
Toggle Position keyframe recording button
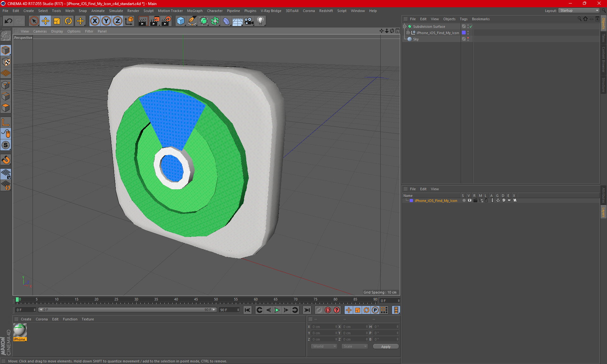coord(348,310)
